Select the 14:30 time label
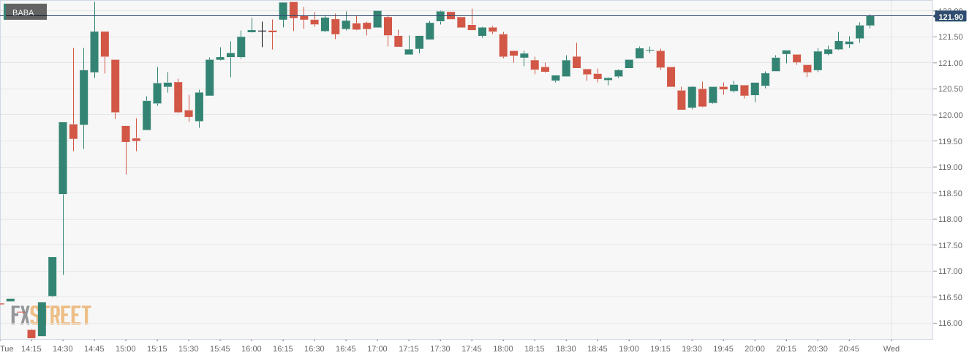Image resolution: width=980 pixels, height=358 pixels. (x=63, y=348)
